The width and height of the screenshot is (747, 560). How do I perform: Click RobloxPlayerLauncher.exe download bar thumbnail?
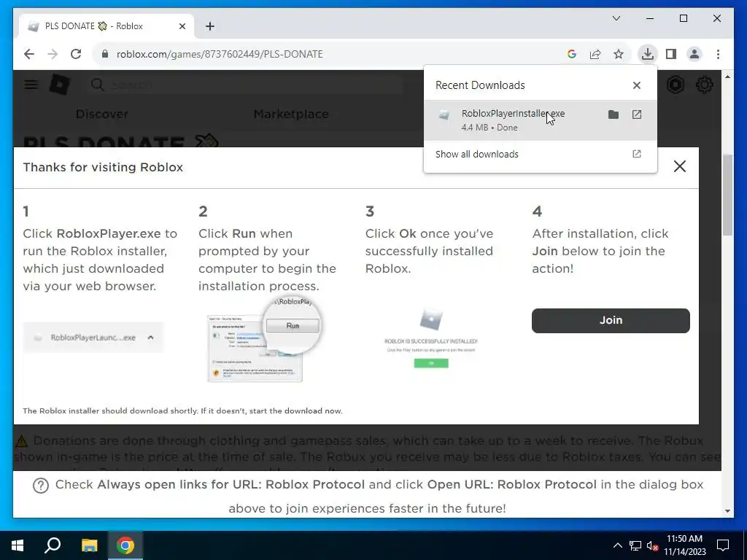(93, 338)
